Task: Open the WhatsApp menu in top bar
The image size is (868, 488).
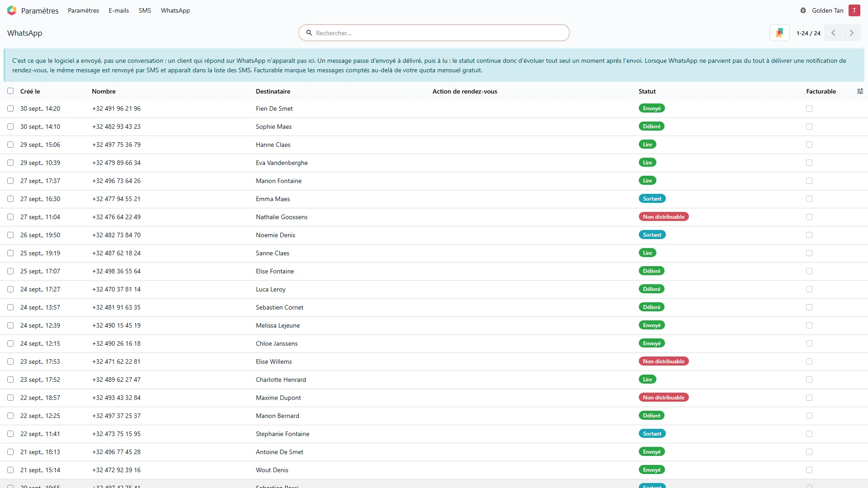Action: [175, 10]
